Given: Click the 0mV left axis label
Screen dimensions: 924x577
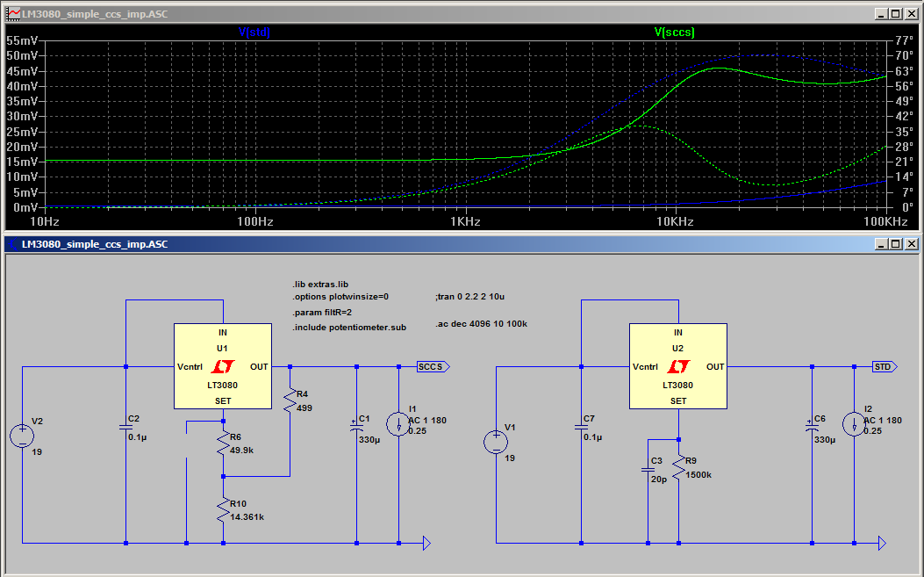Looking at the screenshot, I should [x=25, y=207].
